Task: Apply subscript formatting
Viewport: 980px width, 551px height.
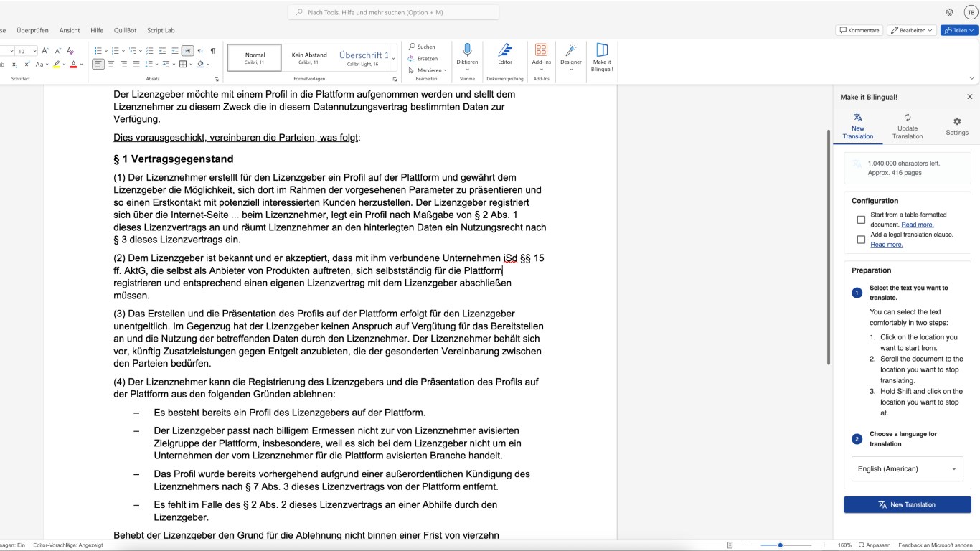Action: point(14,65)
